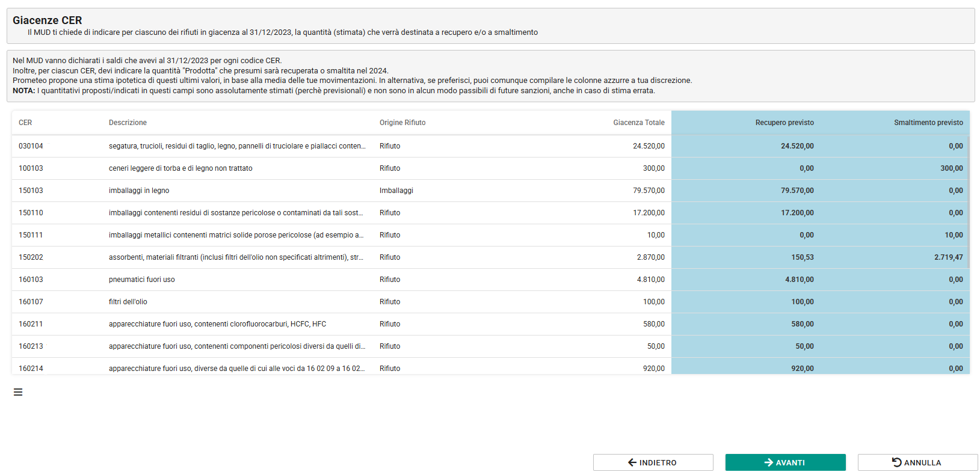980x472 pixels.
Task: Select the filtri dell'olio row
Action: pos(342,302)
